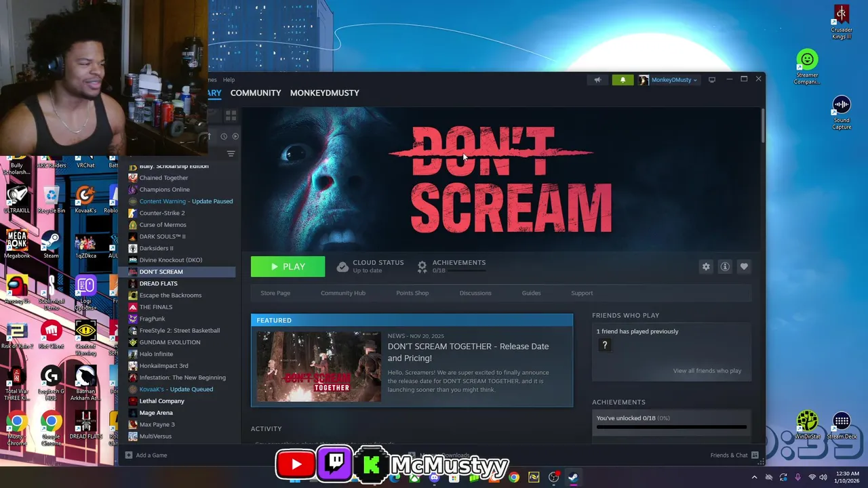The image size is (868, 488).
Task: Add game to favorites with heart icon
Action: pos(744,266)
